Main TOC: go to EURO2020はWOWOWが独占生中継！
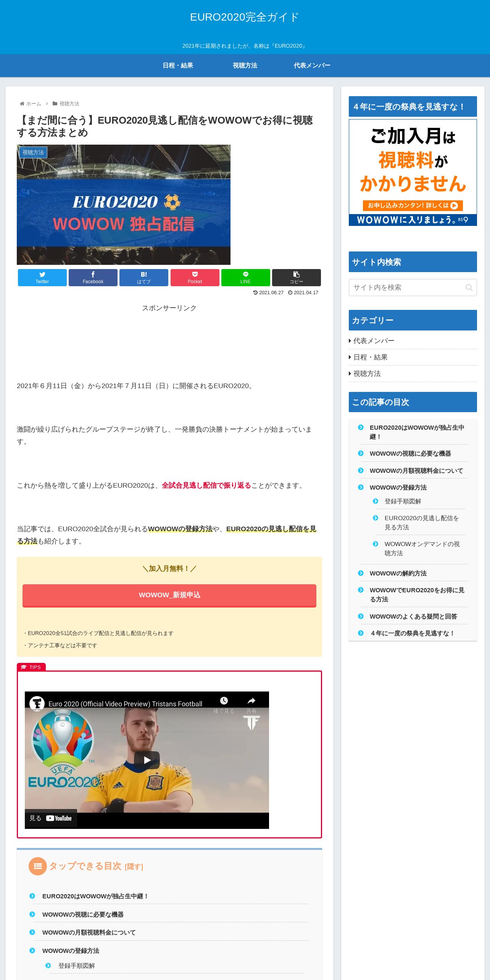490x980 pixels. (95, 896)
